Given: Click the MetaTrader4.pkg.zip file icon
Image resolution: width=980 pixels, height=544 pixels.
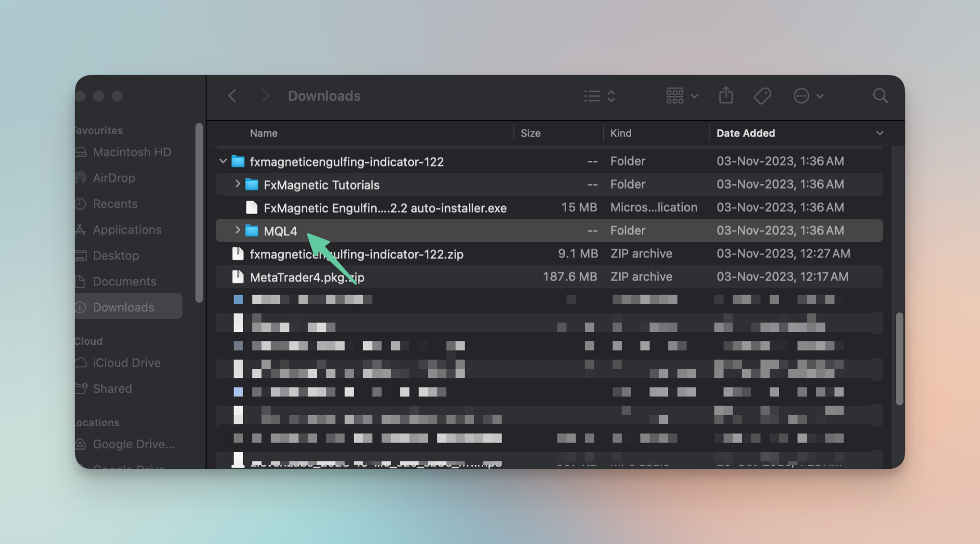Looking at the screenshot, I should 237,277.
